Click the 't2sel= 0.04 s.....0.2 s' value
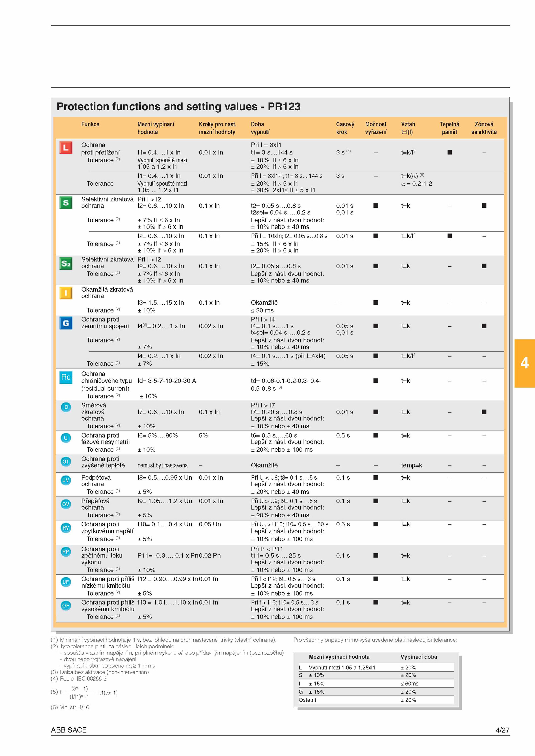This screenshot has width=535, height=756. pos(281,212)
